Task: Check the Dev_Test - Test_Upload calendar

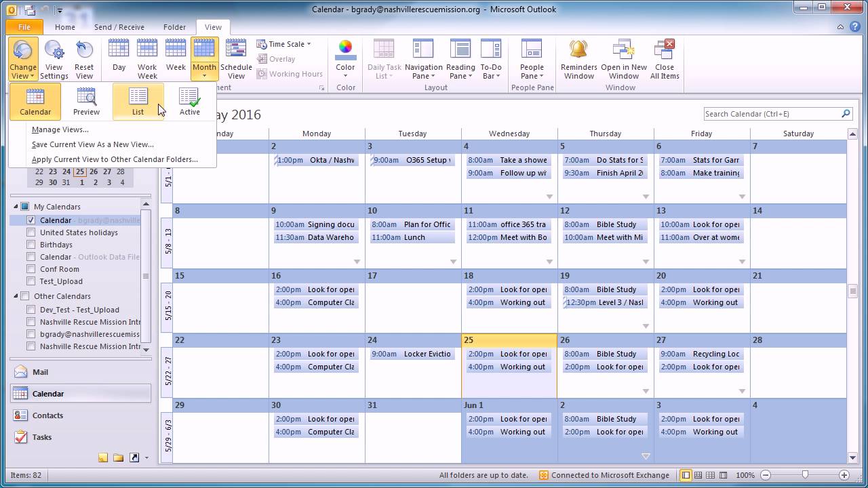Action: pyautogui.click(x=31, y=310)
